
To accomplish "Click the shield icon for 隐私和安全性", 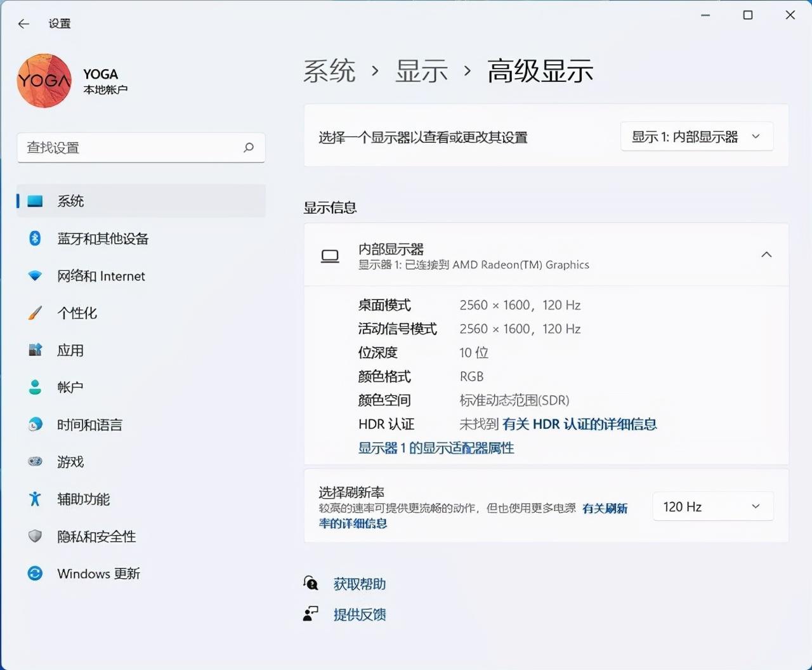I will (36, 536).
